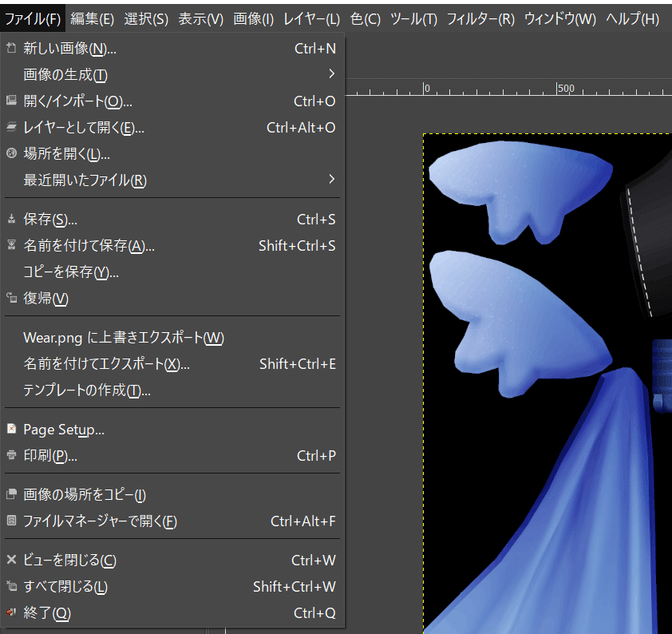Click the revert icon next to 復帰(V)

coord(11,298)
